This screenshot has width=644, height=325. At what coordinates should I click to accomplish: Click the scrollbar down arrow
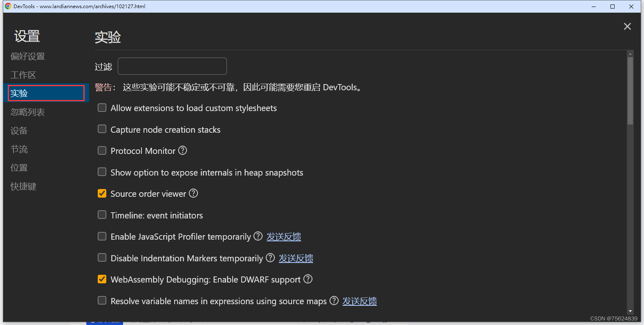(630, 311)
